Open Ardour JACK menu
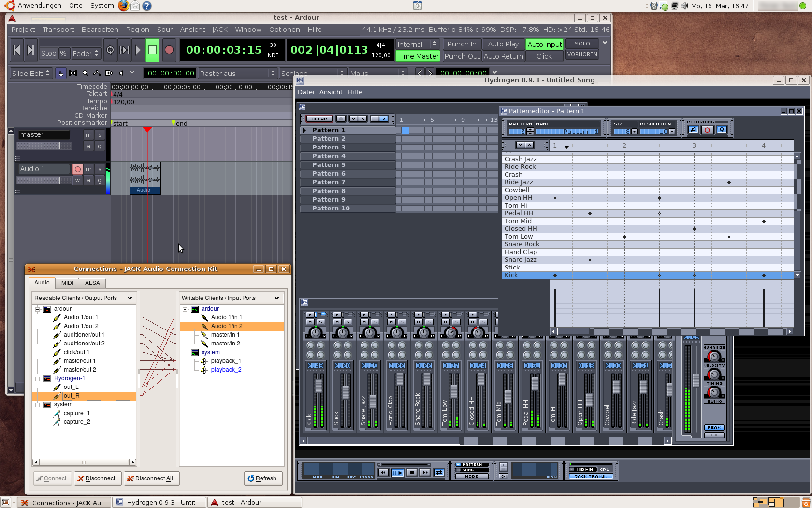The width and height of the screenshot is (812, 508). (220, 30)
